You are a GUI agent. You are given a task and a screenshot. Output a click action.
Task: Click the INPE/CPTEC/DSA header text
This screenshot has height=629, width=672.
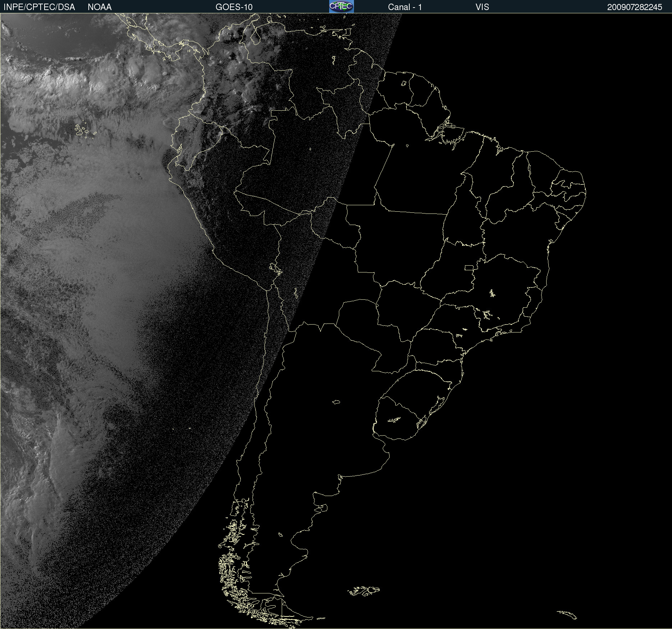point(39,7)
